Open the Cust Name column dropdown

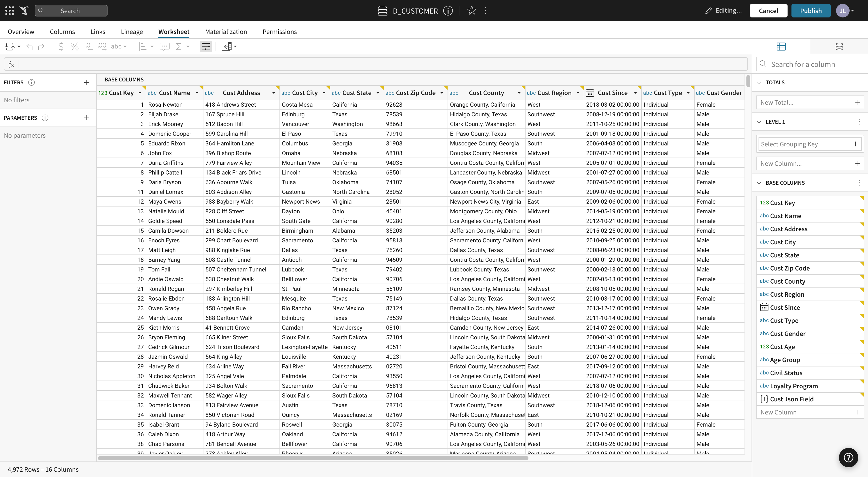point(197,93)
